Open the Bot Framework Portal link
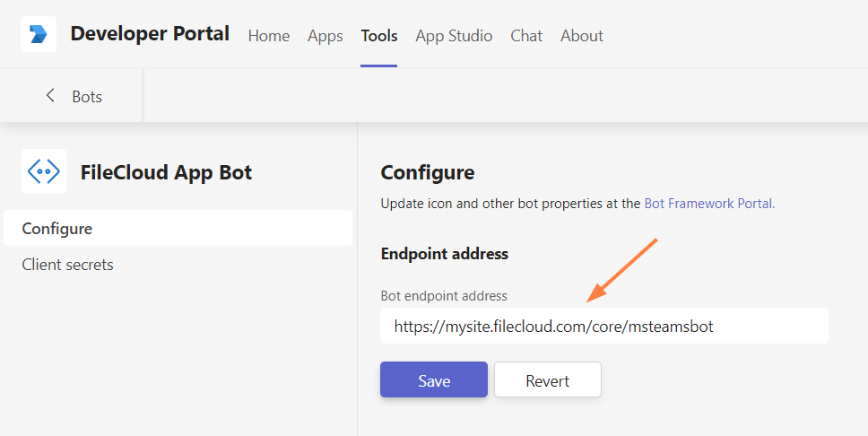 pos(707,203)
